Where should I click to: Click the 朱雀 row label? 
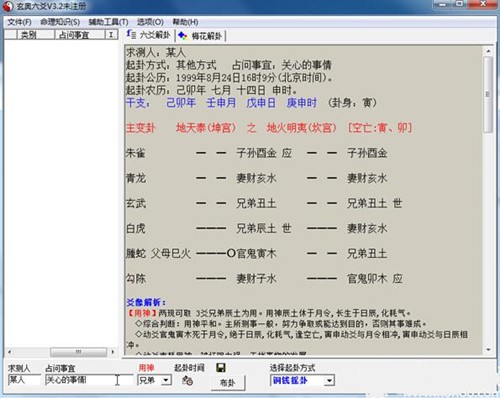[x=136, y=153]
